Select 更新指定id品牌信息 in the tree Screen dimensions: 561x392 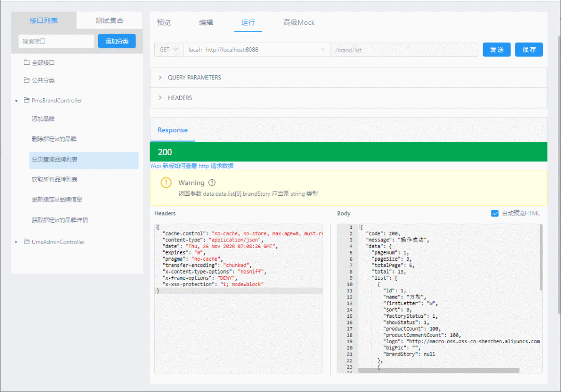coord(57,199)
